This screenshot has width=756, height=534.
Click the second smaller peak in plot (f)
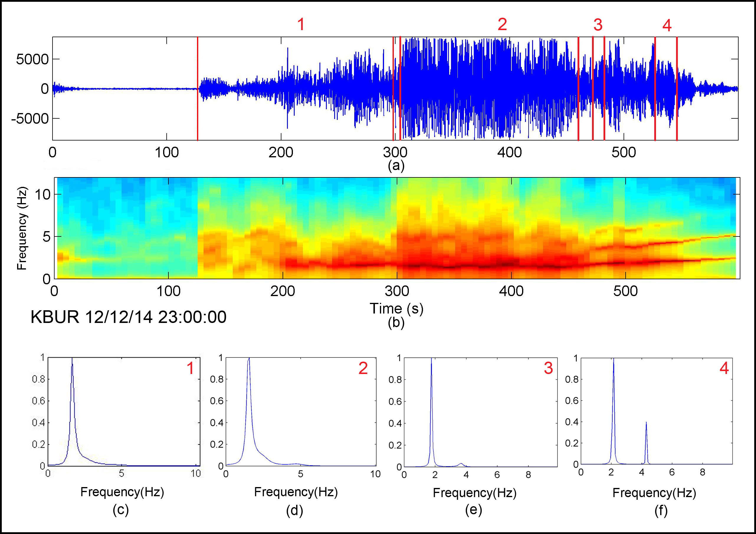pos(646,423)
